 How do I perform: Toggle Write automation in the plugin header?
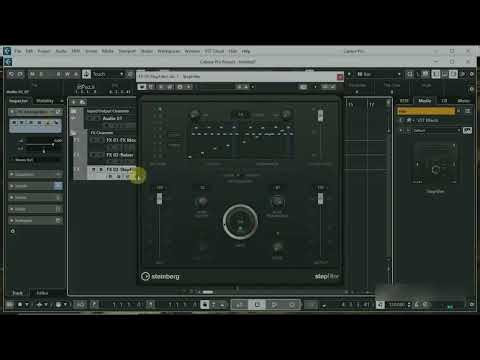pos(169,87)
